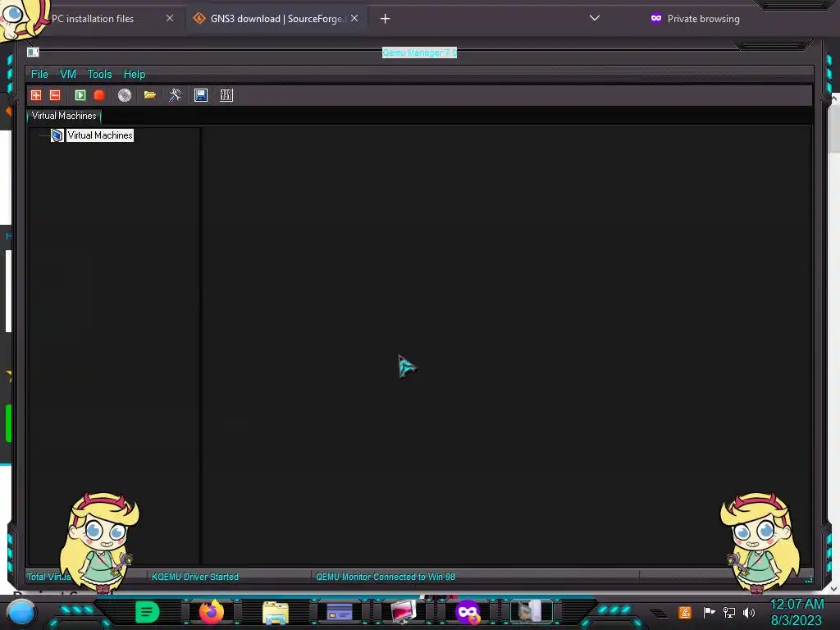
Task: Open Firefox from the taskbar
Action: (212, 612)
